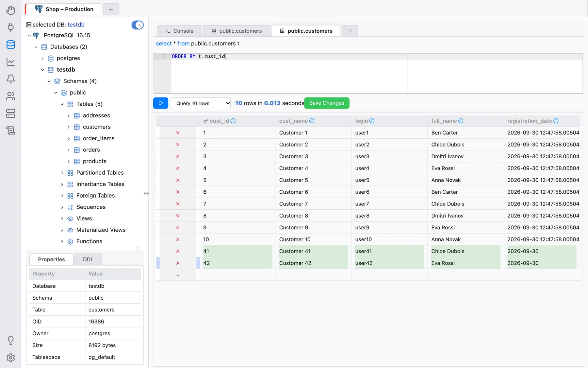This screenshot has width=588, height=368.
Task: Open the users and roles icon
Action: pyautogui.click(x=10, y=96)
